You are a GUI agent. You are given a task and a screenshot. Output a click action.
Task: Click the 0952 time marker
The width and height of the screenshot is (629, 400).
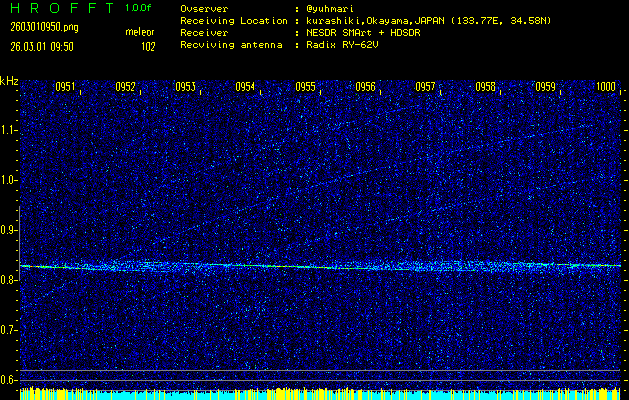pos(126,87)
